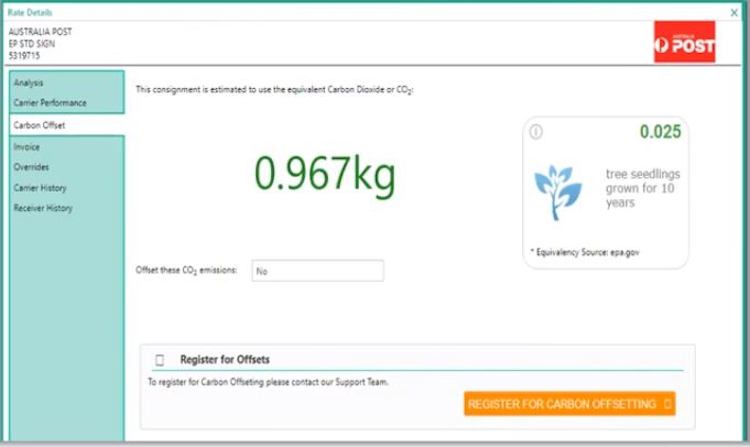
Task: Open the Analysis tab
Action: (29, 83)
